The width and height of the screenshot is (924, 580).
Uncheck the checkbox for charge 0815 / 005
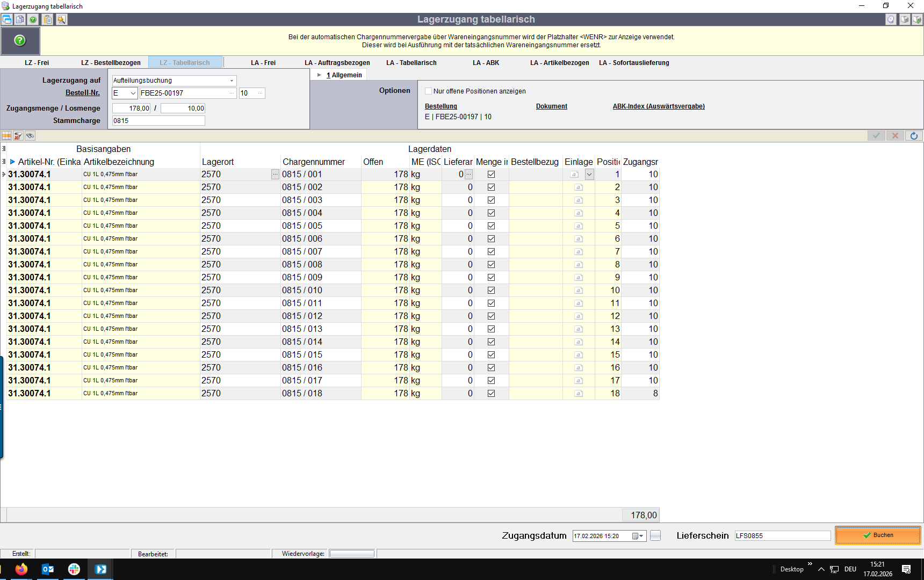[491, 226]
